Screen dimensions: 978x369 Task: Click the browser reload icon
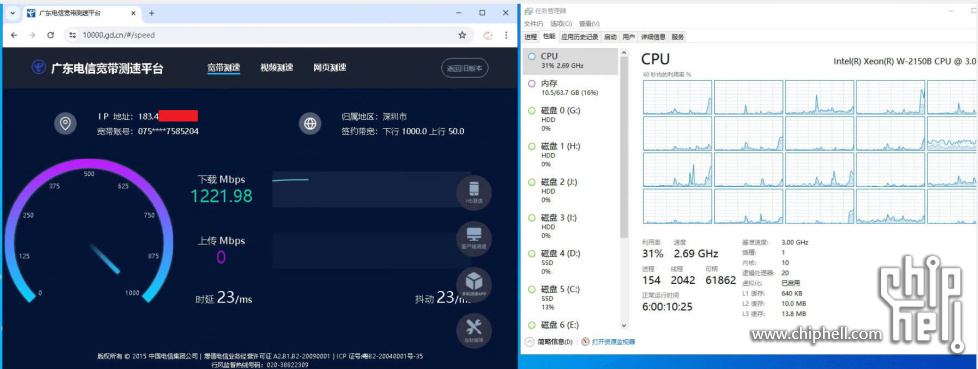[51, 36]
